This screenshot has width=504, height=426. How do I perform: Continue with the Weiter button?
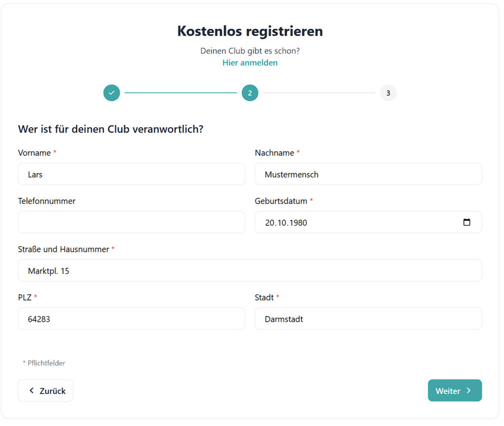pyautogui.click(x=455, y=390)
